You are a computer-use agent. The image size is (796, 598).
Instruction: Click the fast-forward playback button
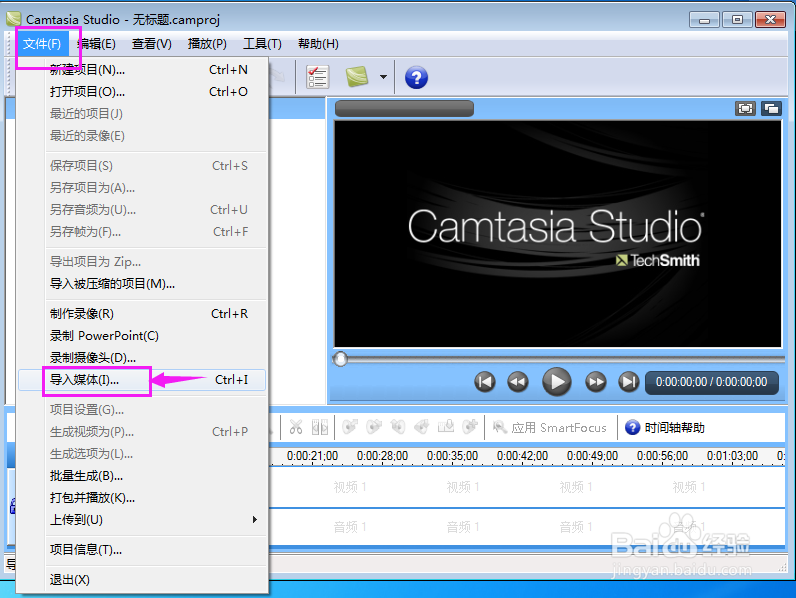pyautogui.click(x=595, y=382)
